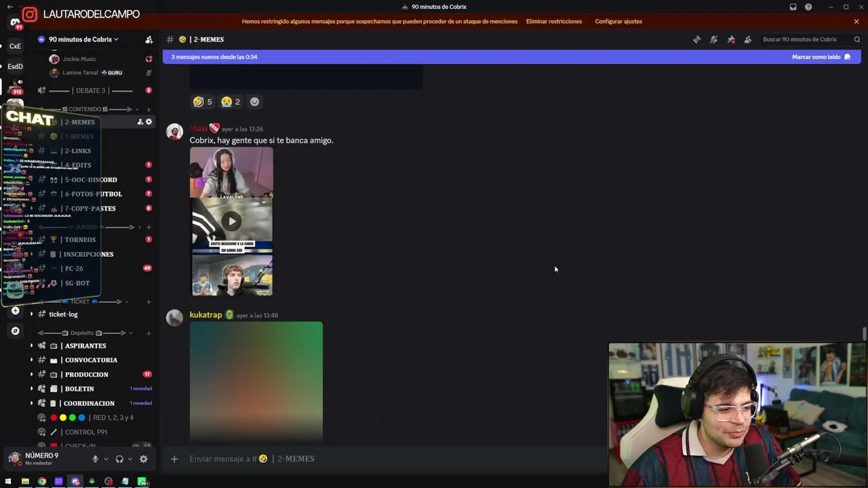Open user settings gear
The height and width of the screenshot is (488, 868).
point(143,459)
